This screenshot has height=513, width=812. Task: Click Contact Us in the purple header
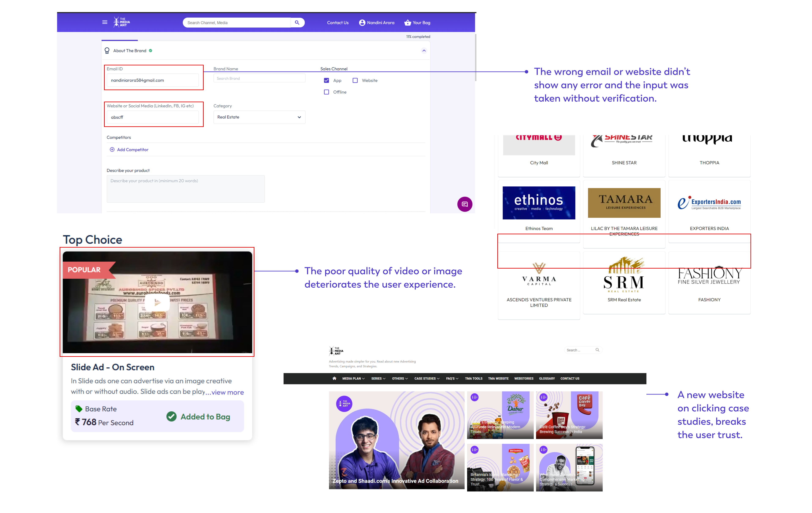click(337, 23)
